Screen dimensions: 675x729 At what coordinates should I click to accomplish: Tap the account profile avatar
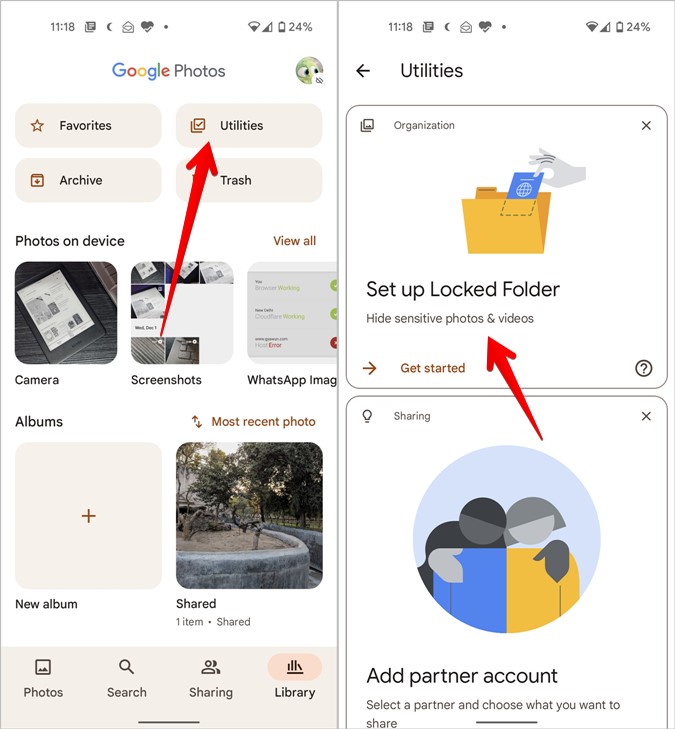[309, 71]
